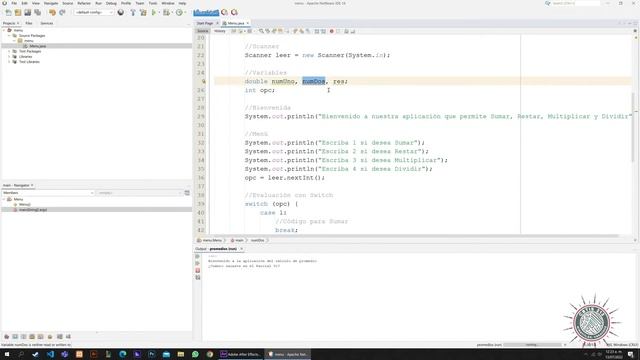Click the New Project toolbar icon
The image size is (640, 360).
click(x=18, y=13)
